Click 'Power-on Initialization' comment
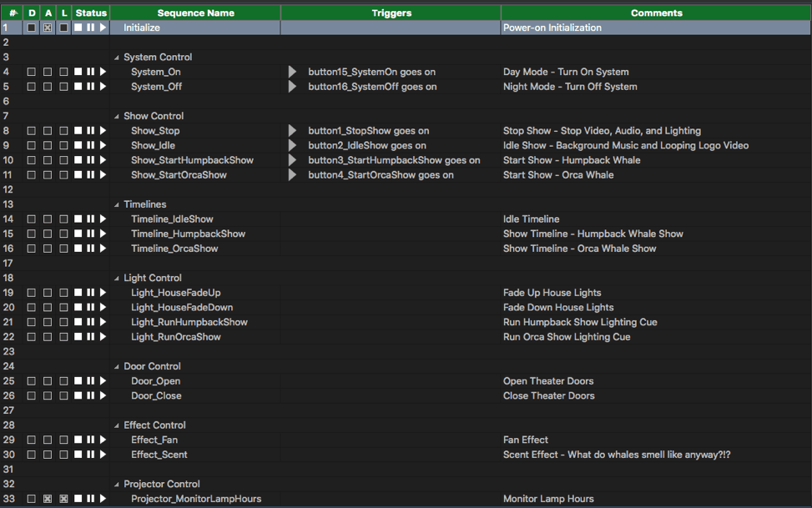This screenshot has height=508, width=812. [x=552, y=28]
